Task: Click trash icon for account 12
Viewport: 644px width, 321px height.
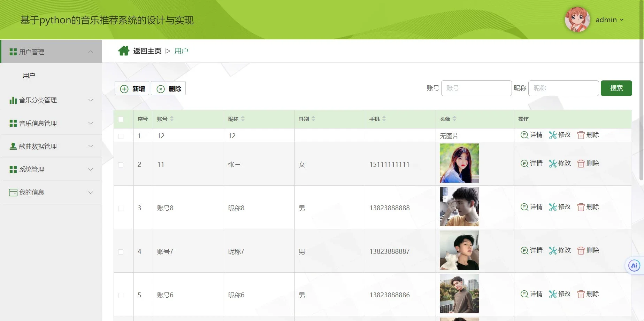Action: point(581,135)
